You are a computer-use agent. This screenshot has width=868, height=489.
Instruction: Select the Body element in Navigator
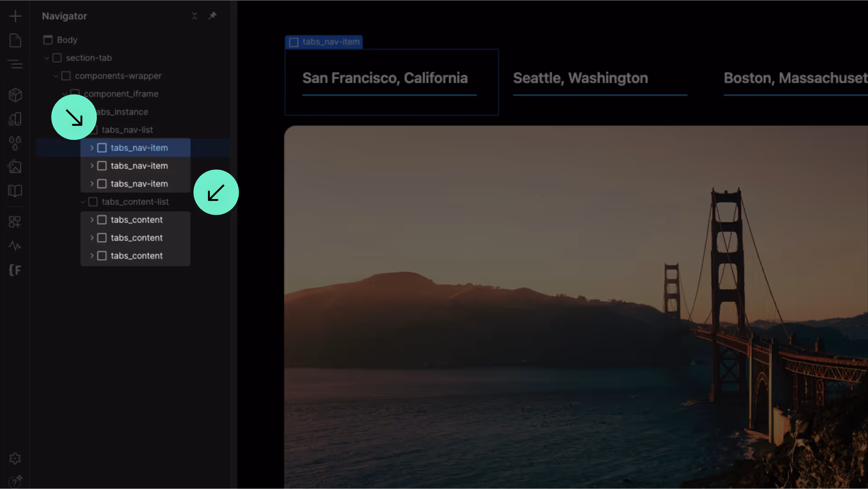point(67,40)
